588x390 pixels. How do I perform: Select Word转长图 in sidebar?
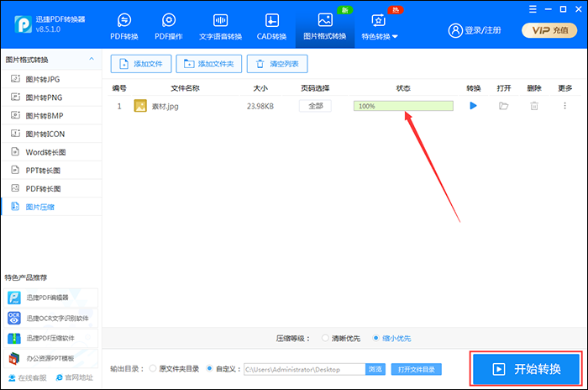(51, 152)
